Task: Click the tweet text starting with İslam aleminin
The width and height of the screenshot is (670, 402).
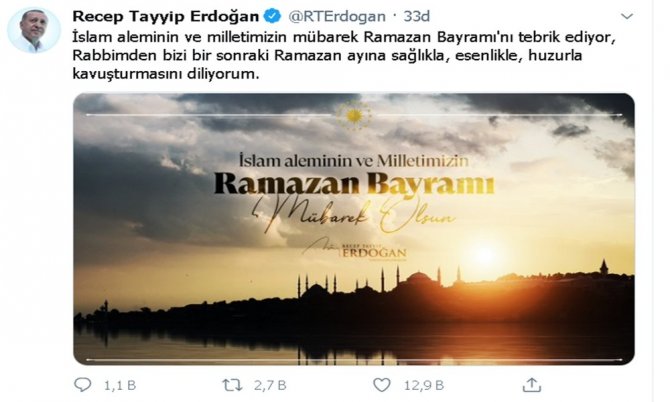Action: 344,56
